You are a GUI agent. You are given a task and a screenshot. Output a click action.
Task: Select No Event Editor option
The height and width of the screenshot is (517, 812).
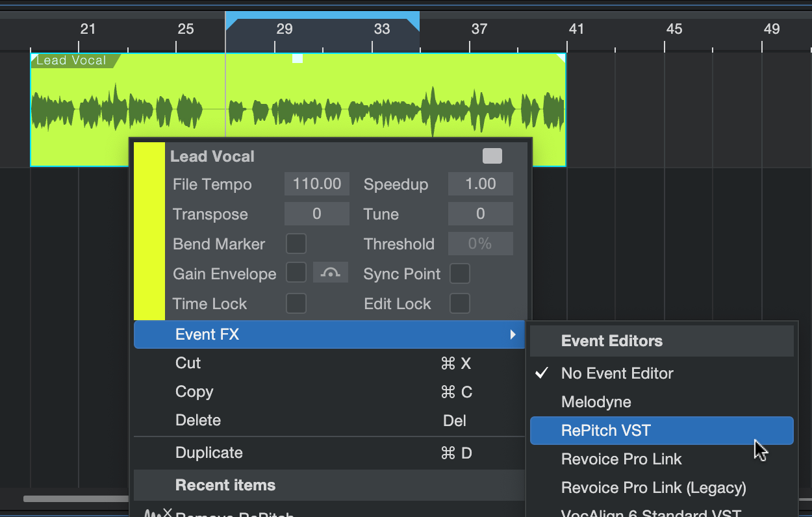[x=616, y=373]
